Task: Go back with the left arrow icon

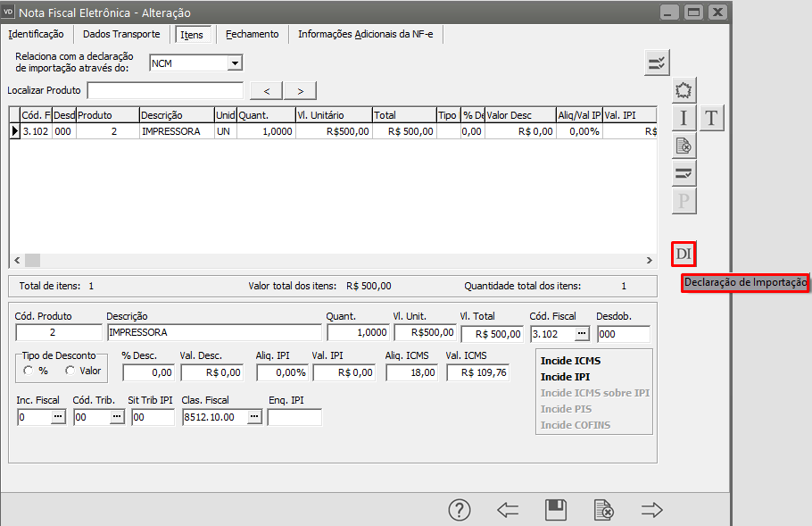Action: [x=508, y=510]
